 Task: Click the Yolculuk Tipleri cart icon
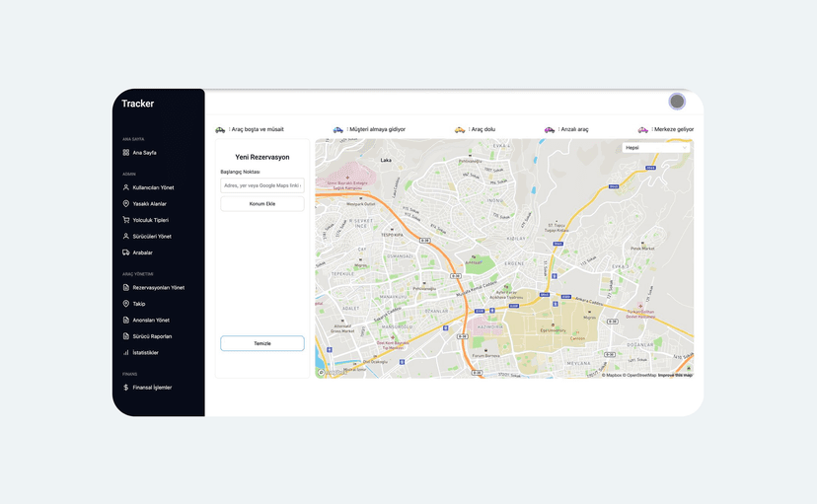[x=126, y=220]
